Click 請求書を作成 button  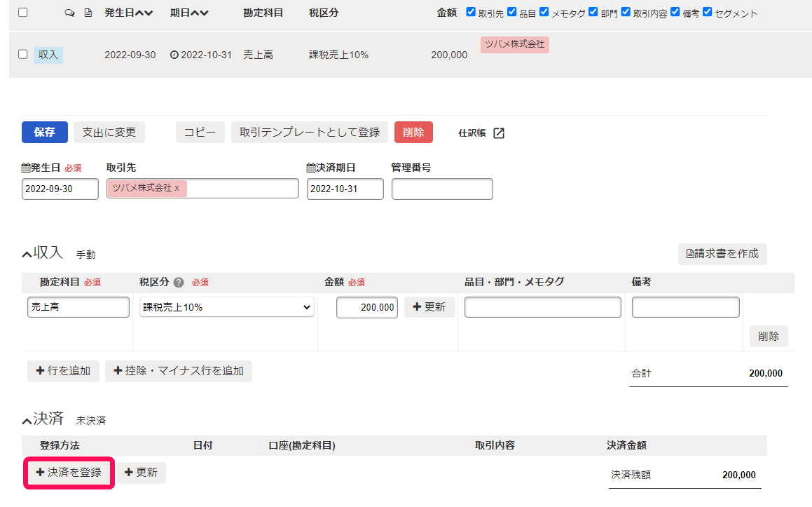(722, 254)
